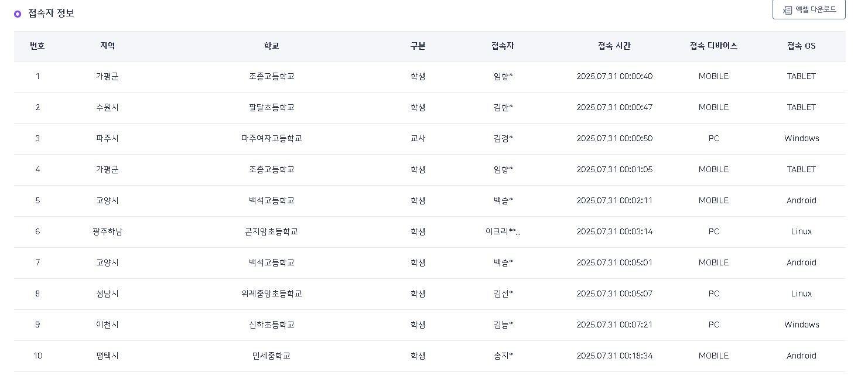Viewport: 868px width, 379px height.
Task: Click the 학교 column header
Action: coord(271,46)
